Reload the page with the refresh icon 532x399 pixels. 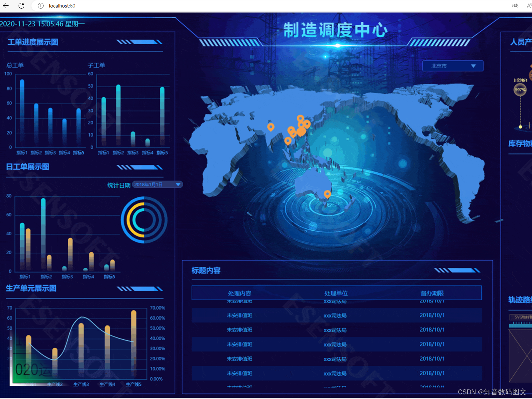click(x=21, y=6)
